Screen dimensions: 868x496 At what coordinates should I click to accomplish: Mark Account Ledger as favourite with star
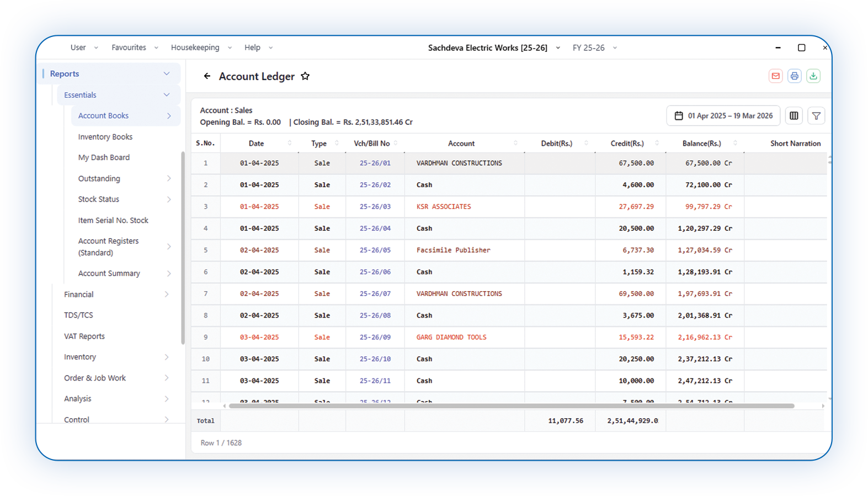pyautogui.click(x=305, y=76)
